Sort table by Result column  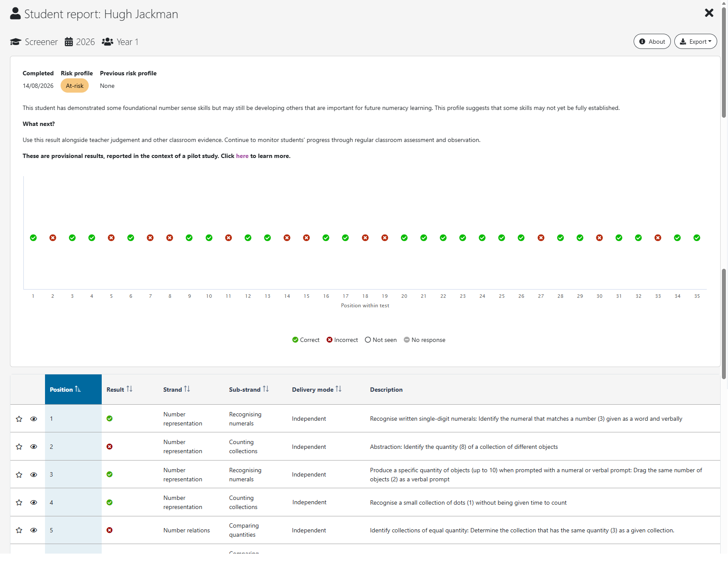click(x=119, y=390)
